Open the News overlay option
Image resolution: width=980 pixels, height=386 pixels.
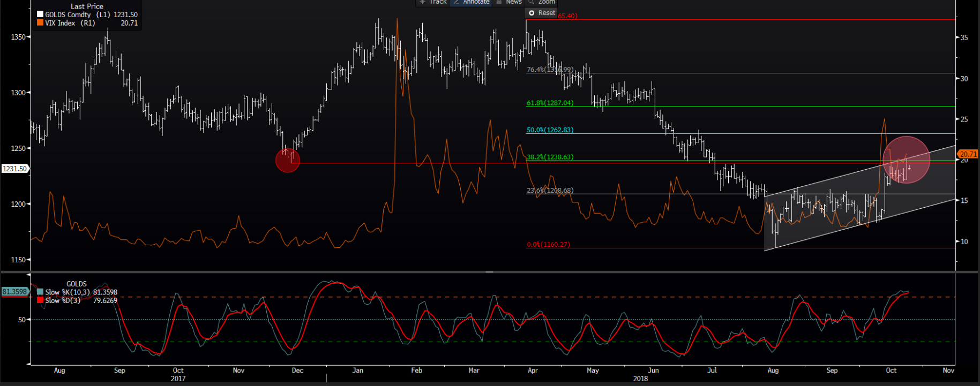coord(509,2)
